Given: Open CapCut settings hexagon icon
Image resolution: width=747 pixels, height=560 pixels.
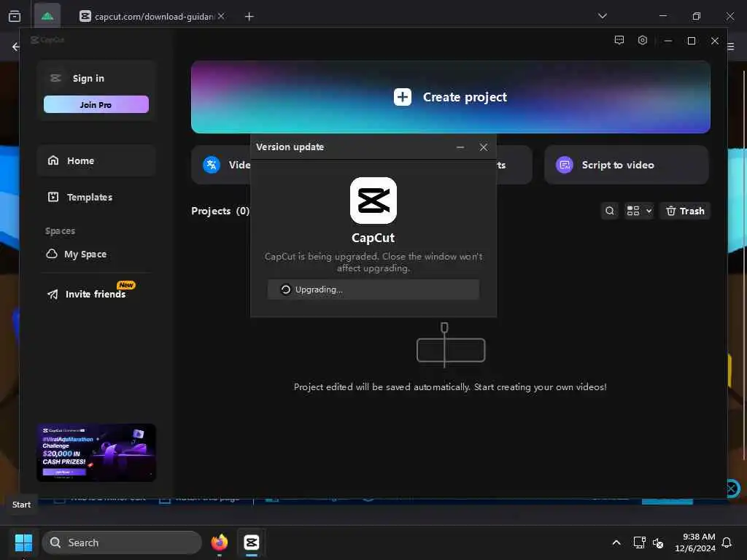Looking at the screenshot, I should click(642, 41).
